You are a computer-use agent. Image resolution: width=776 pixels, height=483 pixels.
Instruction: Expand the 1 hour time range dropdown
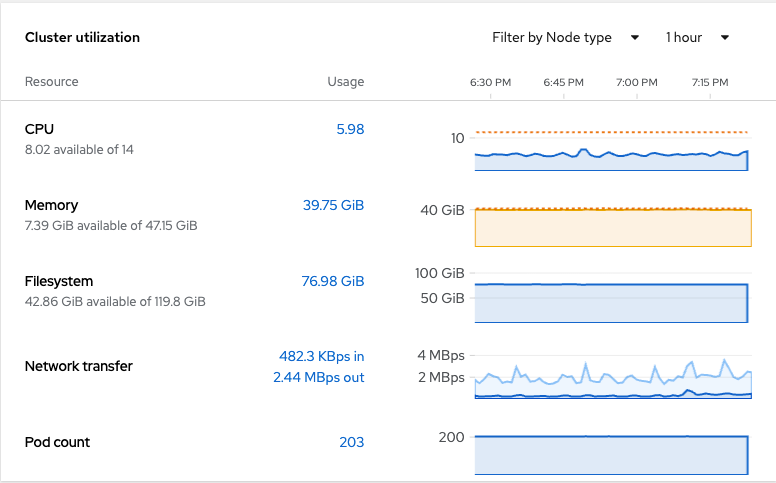696,38
